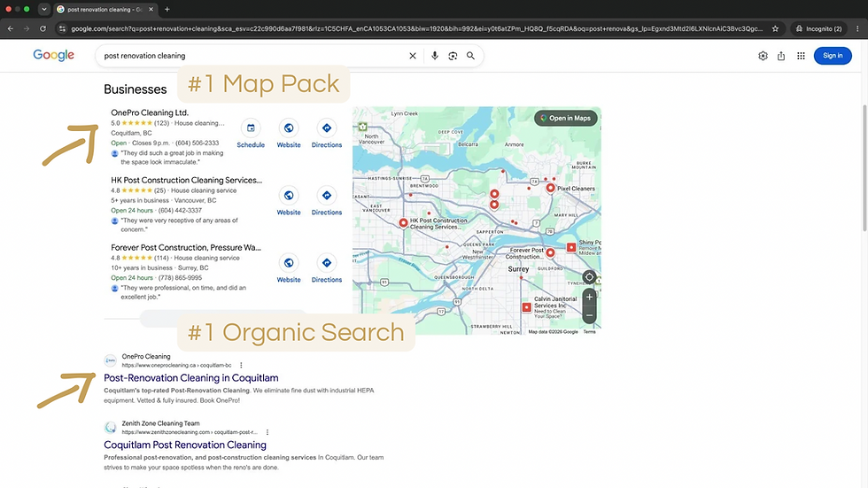This screenshot has width=868, height=488.
Task: Start voice search with the microphone icon
Action: (x=435, y=55)
